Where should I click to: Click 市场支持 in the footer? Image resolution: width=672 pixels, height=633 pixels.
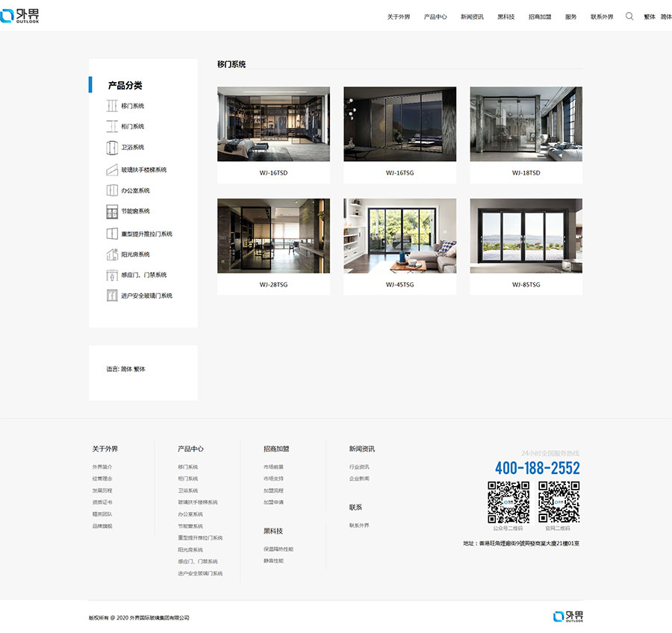pos(273,478)
